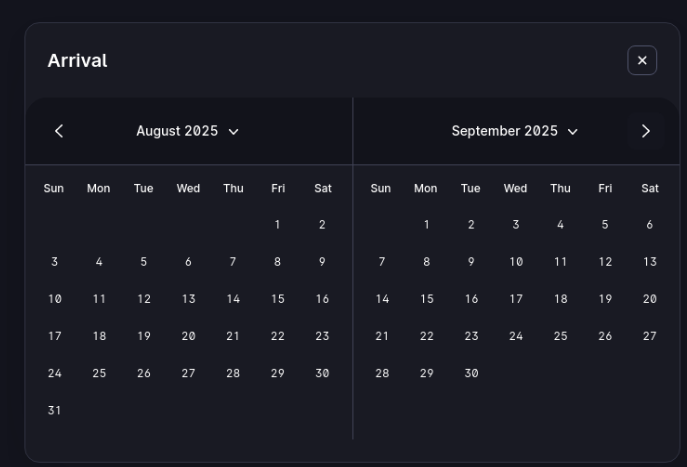
Task: Pick August 28
Action: click(x=233, y=374)
